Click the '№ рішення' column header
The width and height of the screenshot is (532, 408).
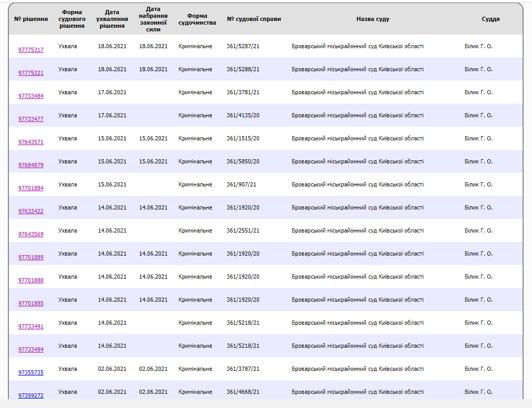pos(31,19)
